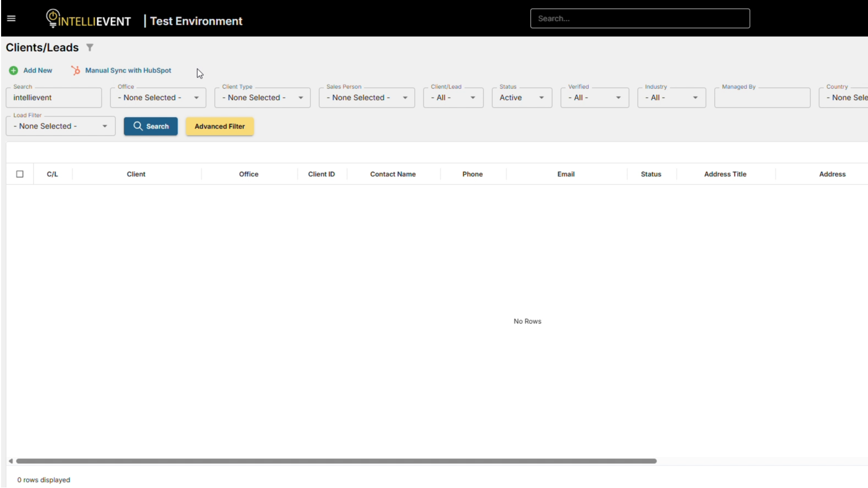Click the top global Search box

pyautogui.click(x=640, y=19)
